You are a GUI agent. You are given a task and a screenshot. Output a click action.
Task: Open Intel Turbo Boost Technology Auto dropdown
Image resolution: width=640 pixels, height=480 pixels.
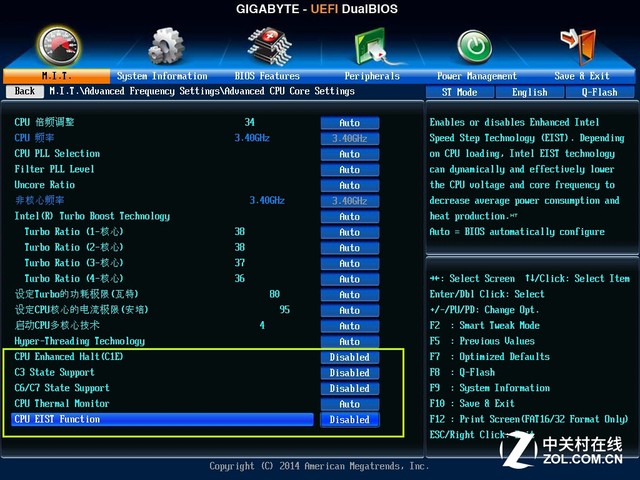[x=350, y=217]
